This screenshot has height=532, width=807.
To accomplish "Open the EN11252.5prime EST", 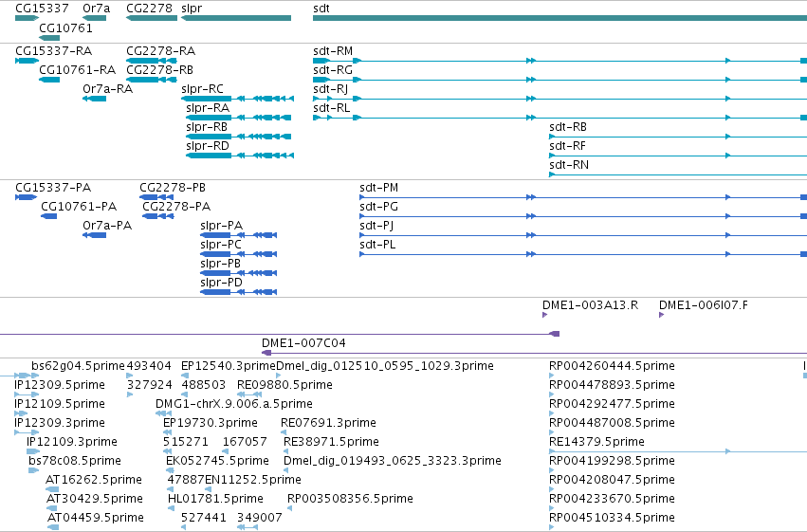I will click(x=253, y=480).
